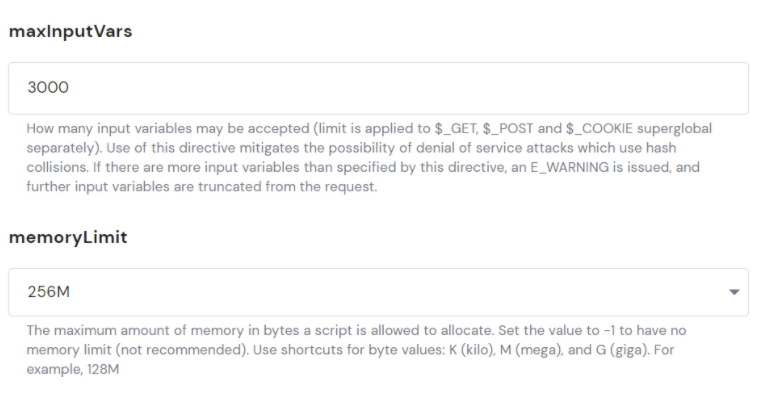Click the memoryLimit dropdown arrow

tap(734, 292)
